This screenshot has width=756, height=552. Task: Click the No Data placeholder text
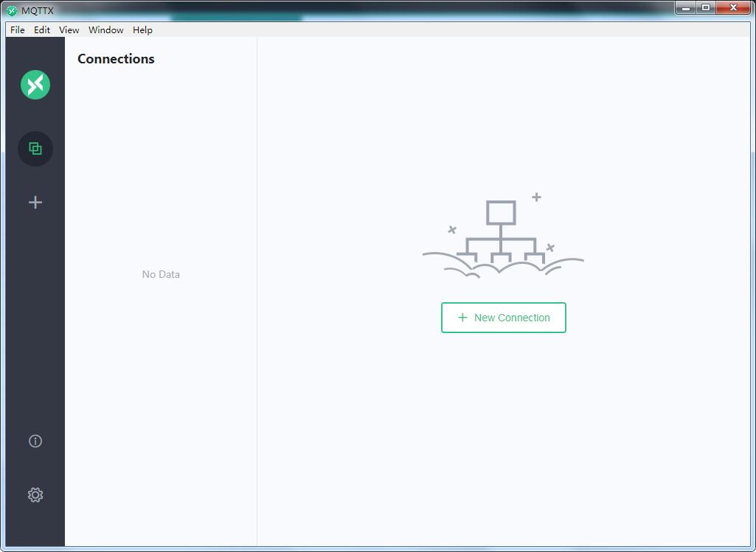pyautogui.click(x=161, y=274)
